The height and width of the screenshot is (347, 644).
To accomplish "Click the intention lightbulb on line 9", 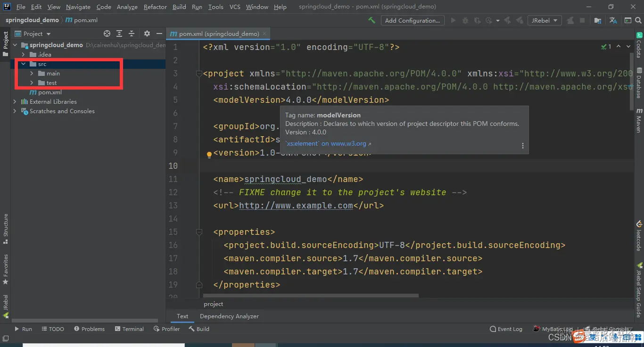I will pos(209,154).
